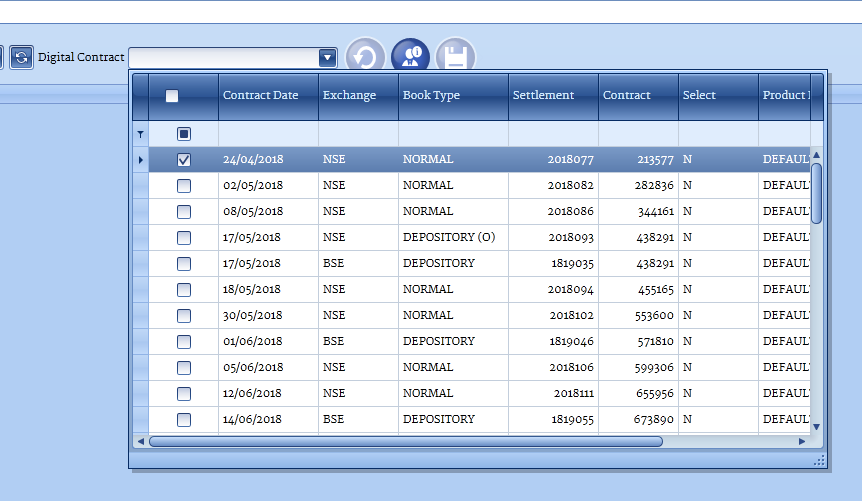Click the resize grip at popup corner

[x=820, y=460]
